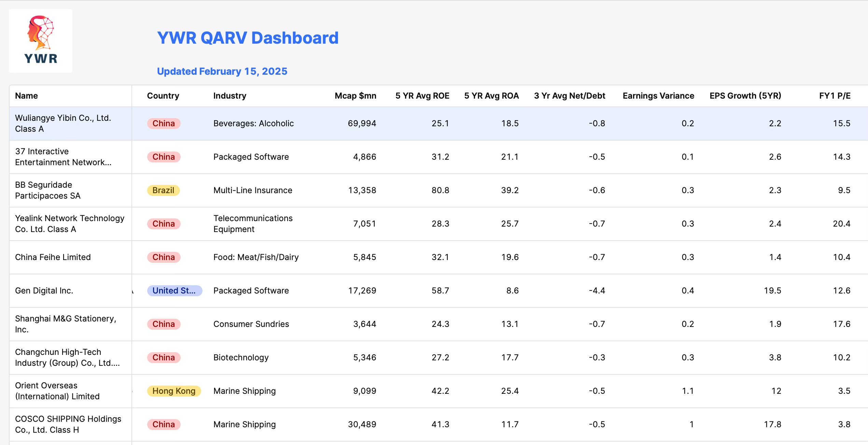The image size is (868, 445).
Task: Click the YWR QARV Dashboard title
Action: (248, 38)
